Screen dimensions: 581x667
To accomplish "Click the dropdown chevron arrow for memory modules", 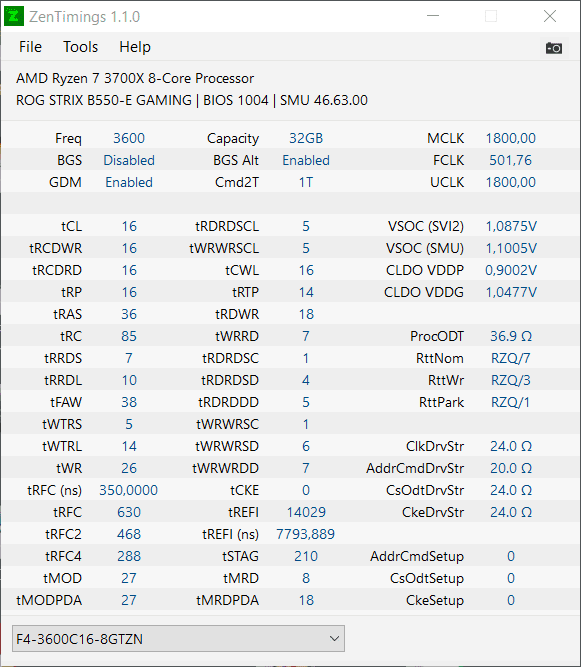I will 334,638.
